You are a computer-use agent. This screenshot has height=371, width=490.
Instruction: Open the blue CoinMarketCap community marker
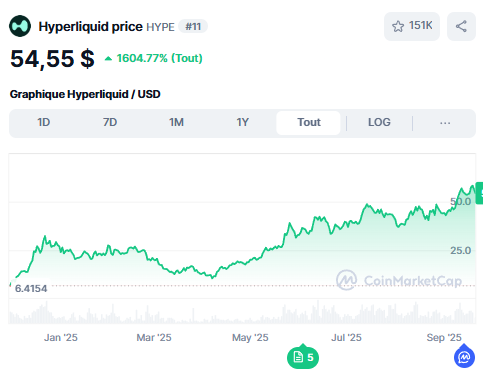[464, 357]
